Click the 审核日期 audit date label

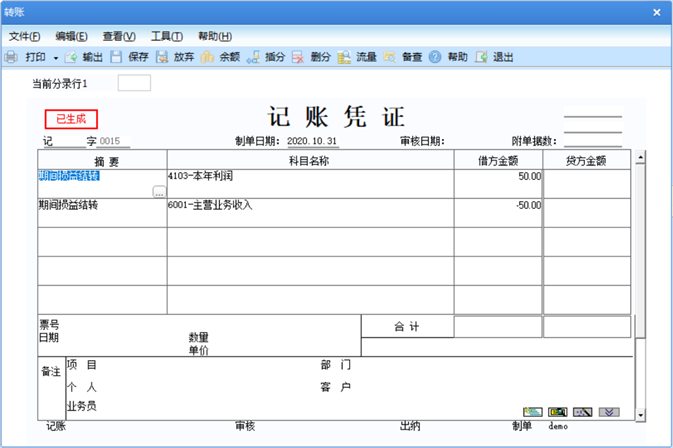422,141
